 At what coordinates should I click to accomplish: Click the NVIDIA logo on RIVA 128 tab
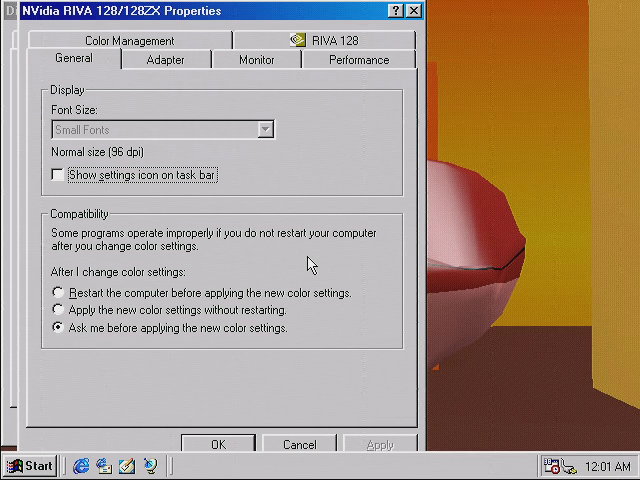pos(298,40)
